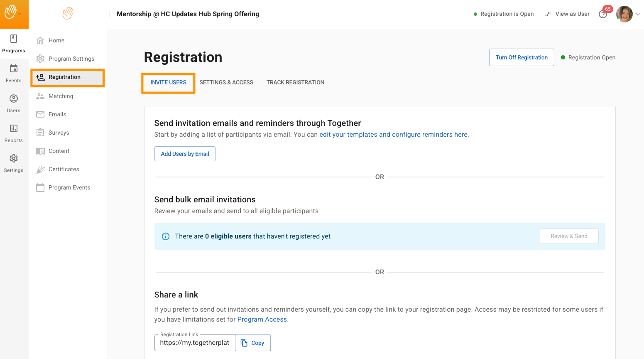Screen dimensions: 644x359
Task: Click the Together hand logo
Action: (x=68, y=14)
